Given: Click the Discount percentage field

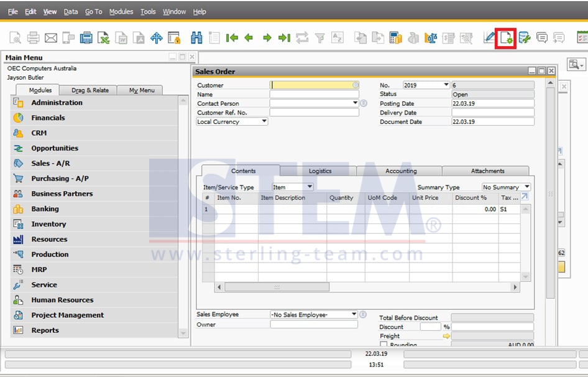Looking at the screenshot, I should click(x=431, y=327).
